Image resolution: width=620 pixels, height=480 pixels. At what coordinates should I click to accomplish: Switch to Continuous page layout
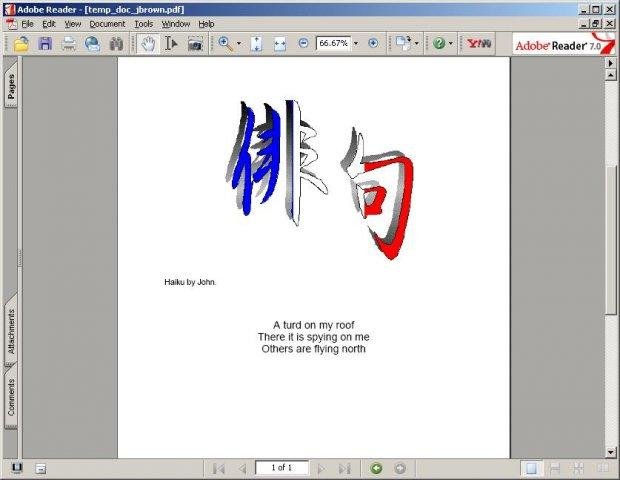pos(555,469)
